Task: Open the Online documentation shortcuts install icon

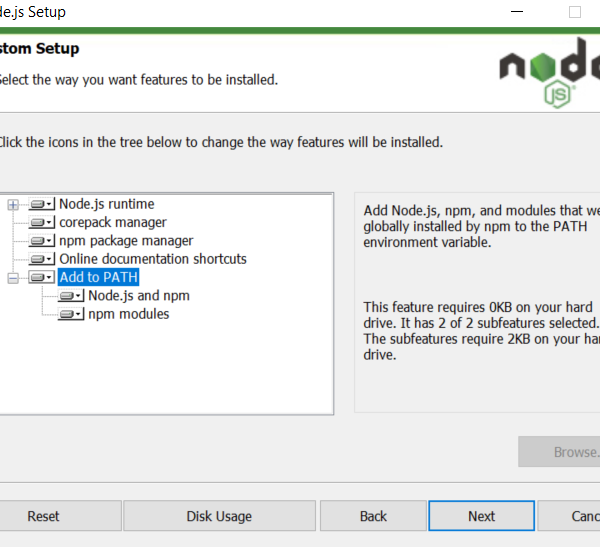Action: 41,259
